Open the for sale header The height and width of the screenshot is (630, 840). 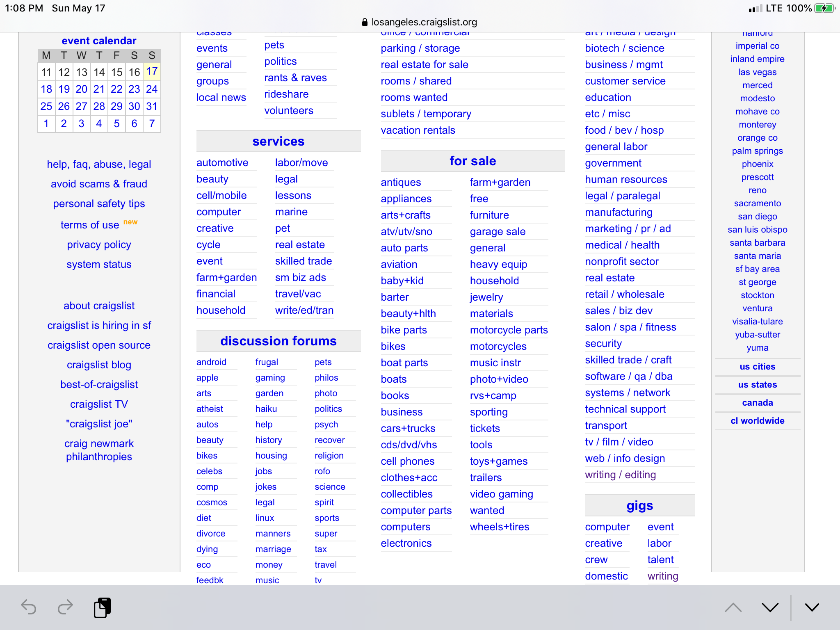472,161
